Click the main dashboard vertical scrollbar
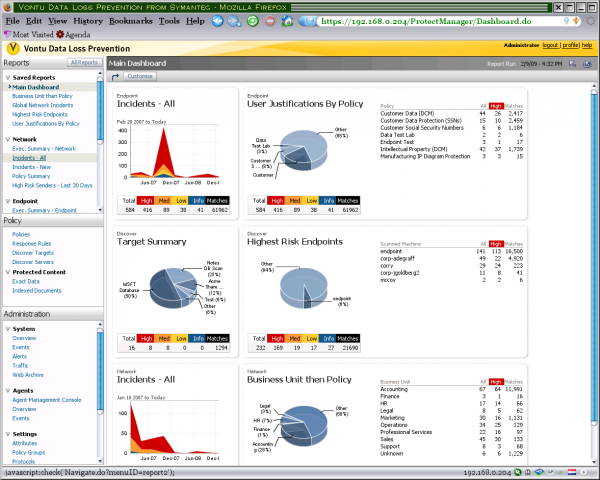This screenshot has height=480, width=600. point(594,256)
